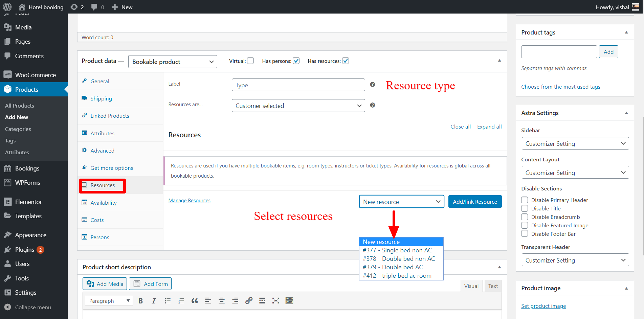Click the help icon beside Resources are

coord(372,105)
